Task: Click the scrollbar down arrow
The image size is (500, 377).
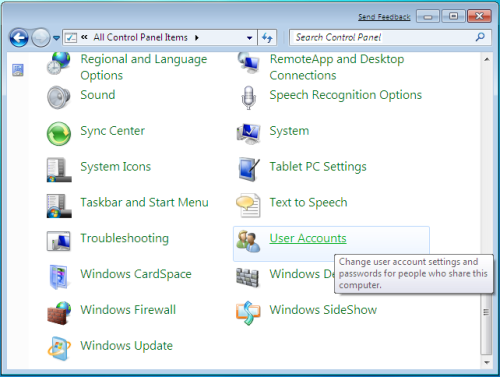Action: (x=487, y=362)
